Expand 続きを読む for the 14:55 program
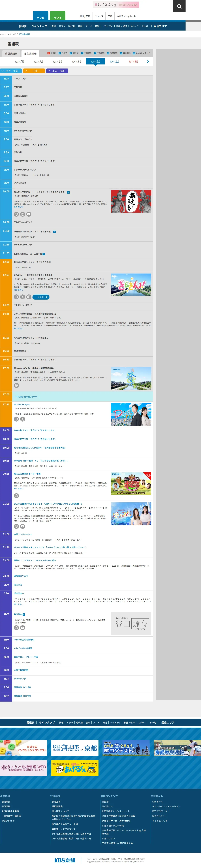The image size is (201, 868). coord(19,328)
